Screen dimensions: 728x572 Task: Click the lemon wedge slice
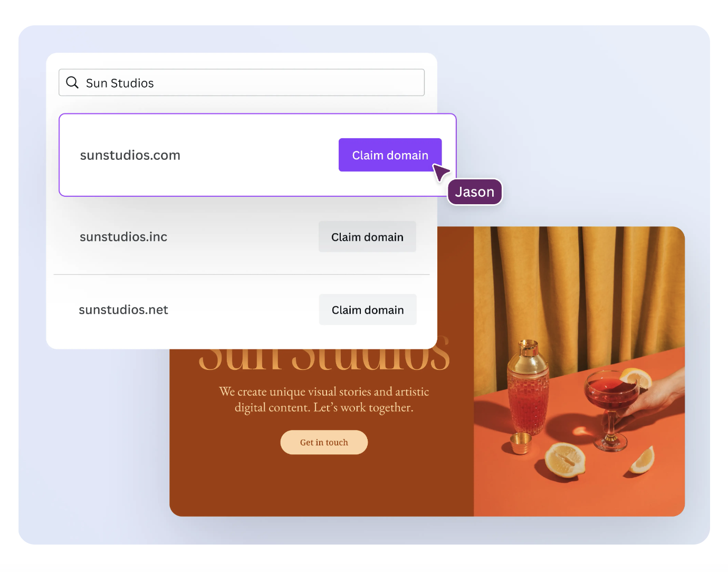644,460
